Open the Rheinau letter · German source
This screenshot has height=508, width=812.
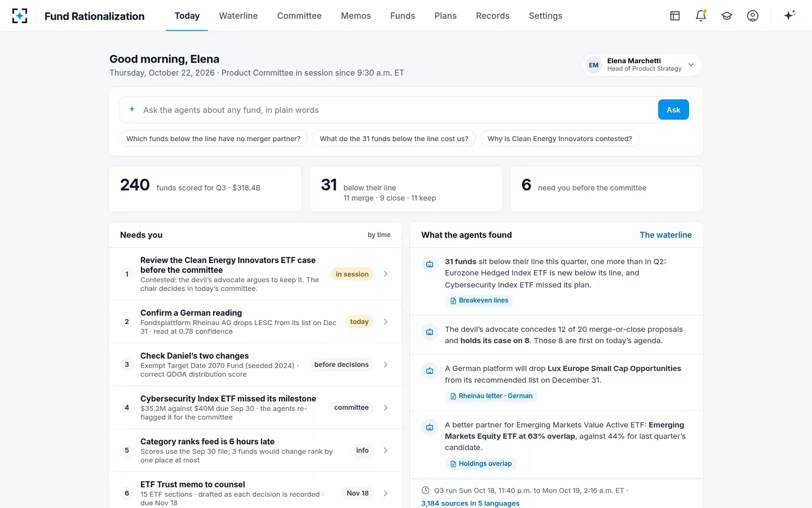[x=491, y=396]
